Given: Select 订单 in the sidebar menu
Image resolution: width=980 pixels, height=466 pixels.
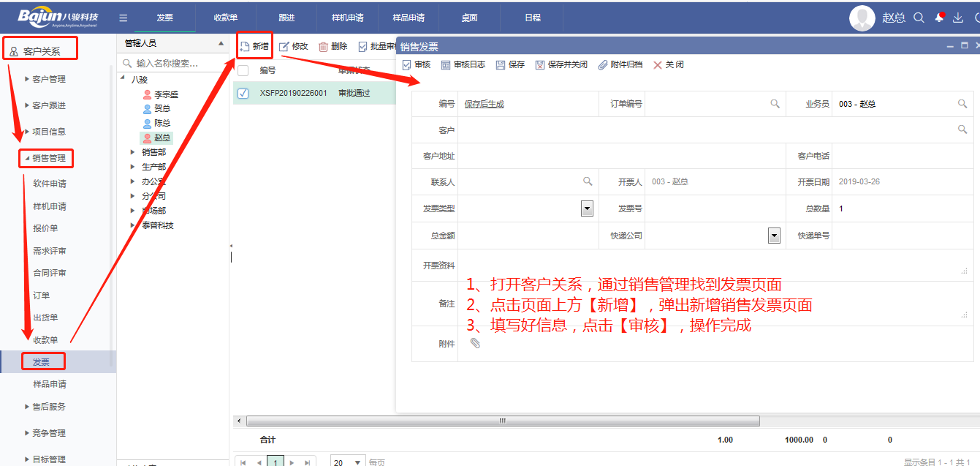Looking at the screenshot, I should pyautogui.click(x=42, y=296).
